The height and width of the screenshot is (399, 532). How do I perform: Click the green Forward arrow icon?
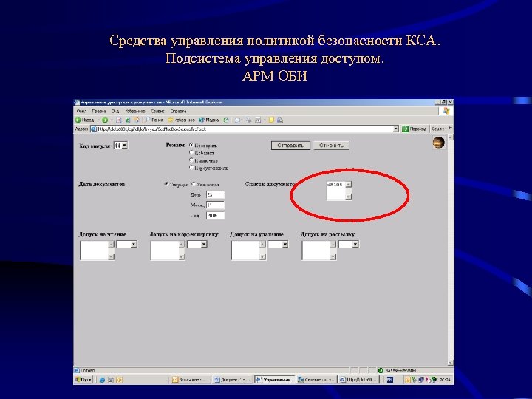pos(105,120)
